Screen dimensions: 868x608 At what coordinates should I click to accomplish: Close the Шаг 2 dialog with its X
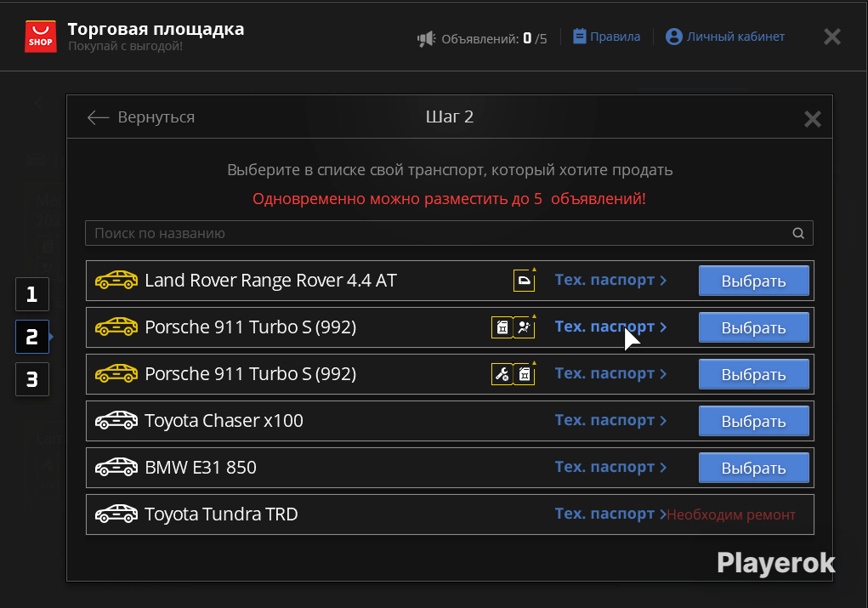click(x=812, y=118)
